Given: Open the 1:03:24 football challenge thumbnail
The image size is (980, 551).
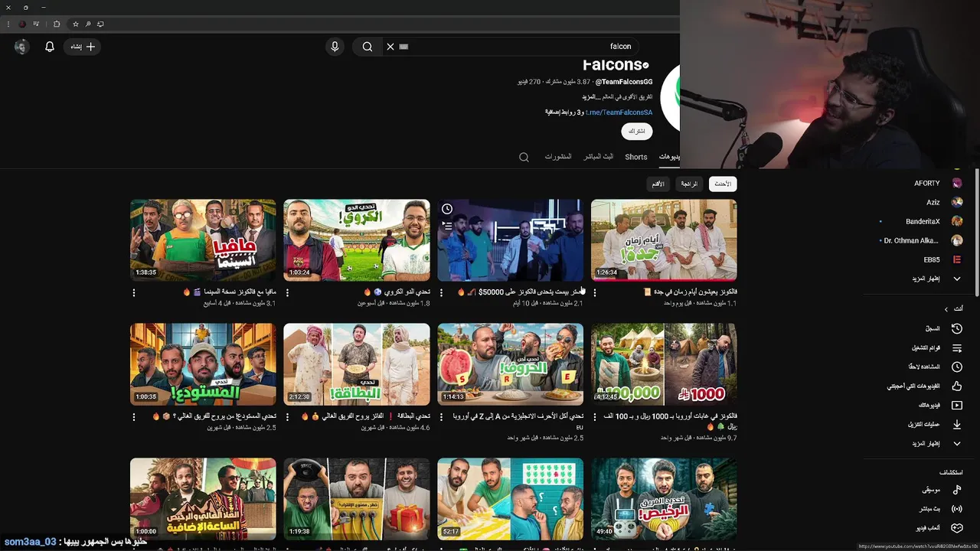Looking at the screenshot, I should [x=357, y=240].
